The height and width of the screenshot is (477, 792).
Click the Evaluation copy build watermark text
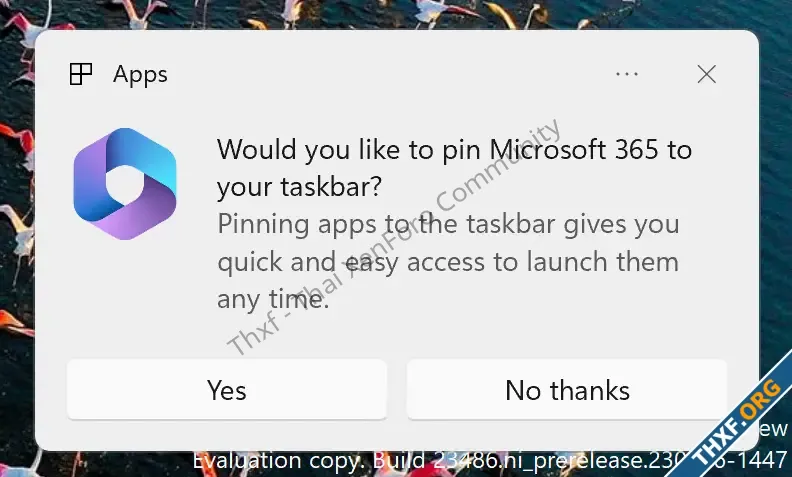[x=490, y=461]
